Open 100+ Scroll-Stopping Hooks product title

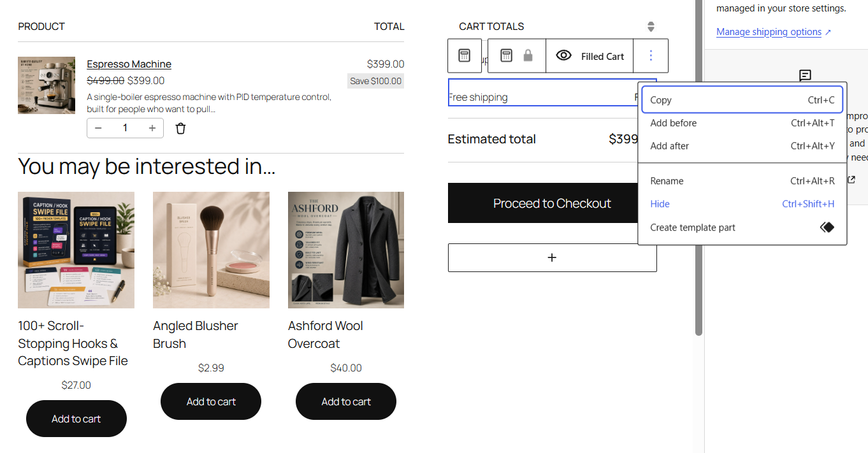pos(73,343)
